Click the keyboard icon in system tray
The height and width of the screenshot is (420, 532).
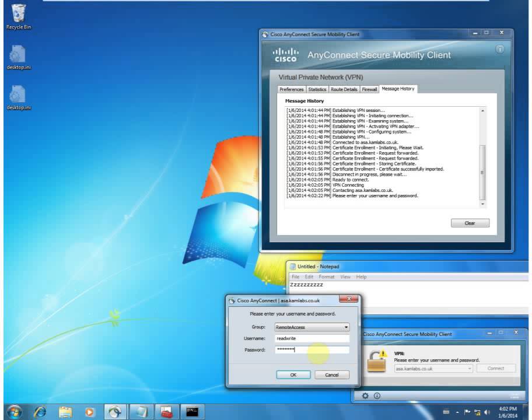coord(446,412)
